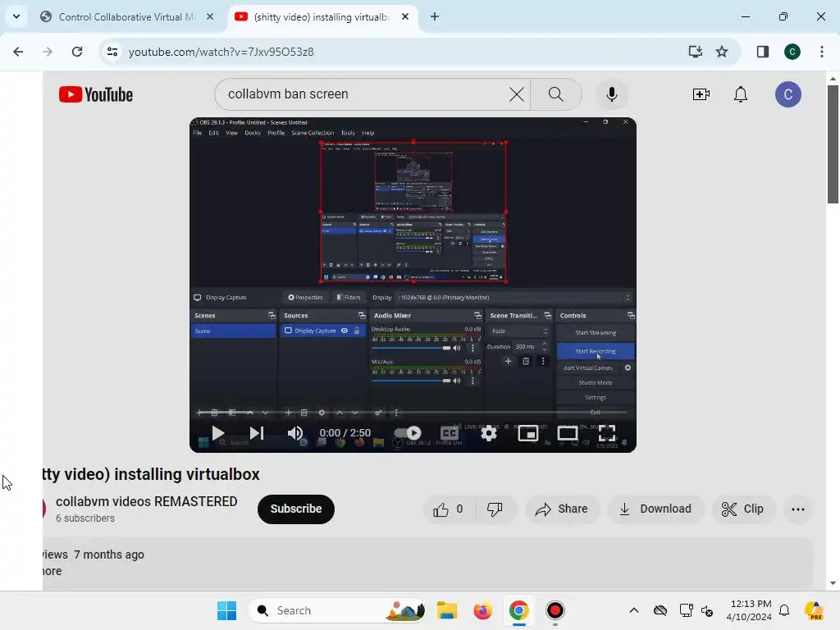Open collabvm videos REMASTERED channel
The width and height of the screenshot is (840, 630).
point(146,501)
